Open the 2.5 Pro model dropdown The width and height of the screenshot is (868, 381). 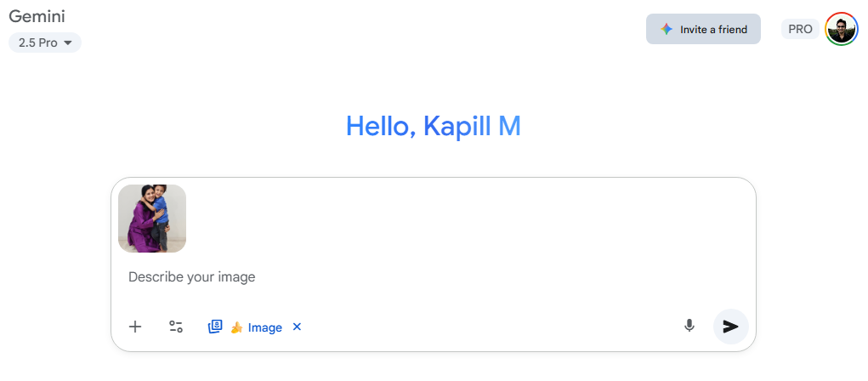click(45, 43)
